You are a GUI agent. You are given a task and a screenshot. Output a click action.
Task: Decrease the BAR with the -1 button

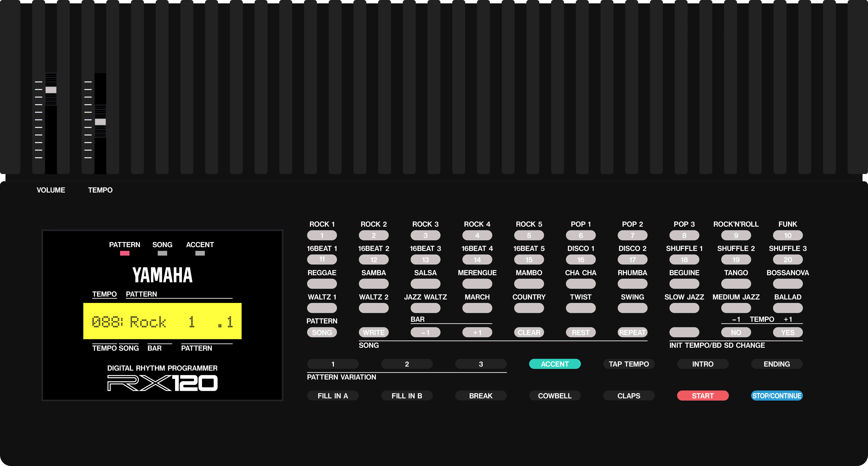point(425,332)
